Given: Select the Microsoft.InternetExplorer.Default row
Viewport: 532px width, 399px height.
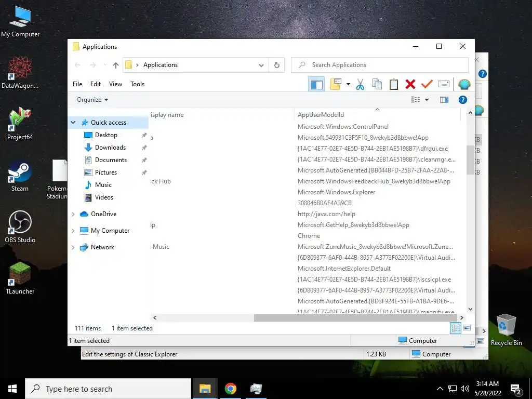Looking at the screenshot, I should (344, 269).
